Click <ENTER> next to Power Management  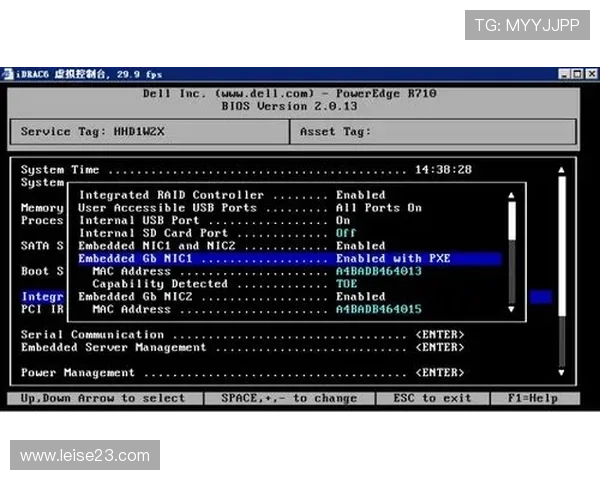(440, 372)
